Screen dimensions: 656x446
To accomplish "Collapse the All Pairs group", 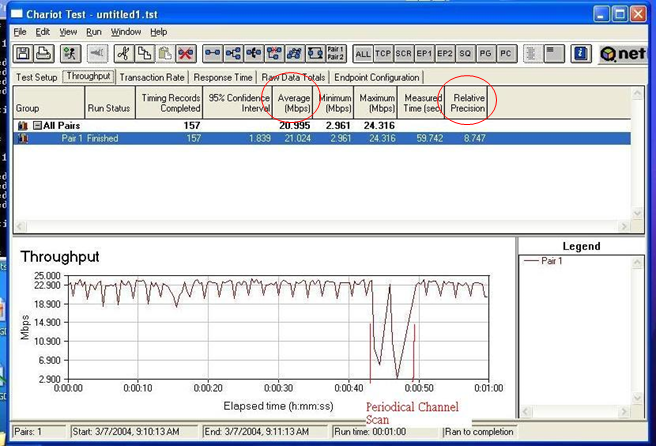I will point(37,126).
